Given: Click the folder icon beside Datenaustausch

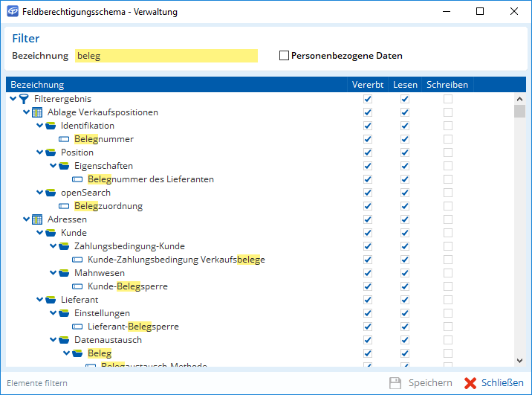Looking at the screenshot, I should [64, 340].
